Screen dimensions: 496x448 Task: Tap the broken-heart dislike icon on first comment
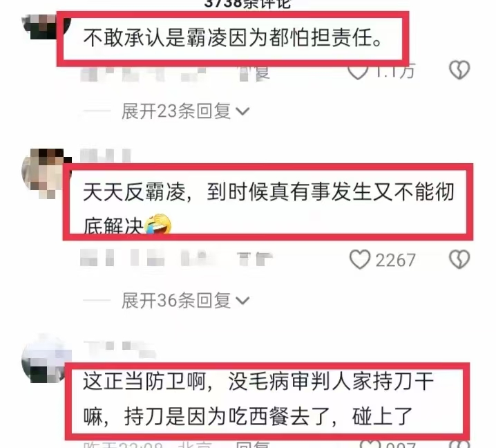coord(459,70)
